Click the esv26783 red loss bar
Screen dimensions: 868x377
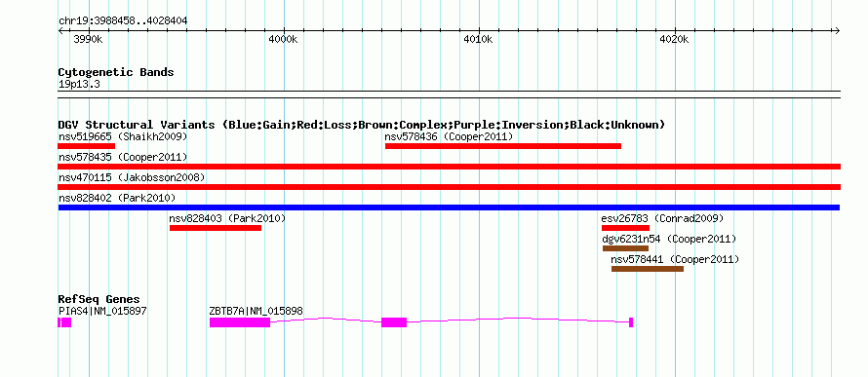625,228
